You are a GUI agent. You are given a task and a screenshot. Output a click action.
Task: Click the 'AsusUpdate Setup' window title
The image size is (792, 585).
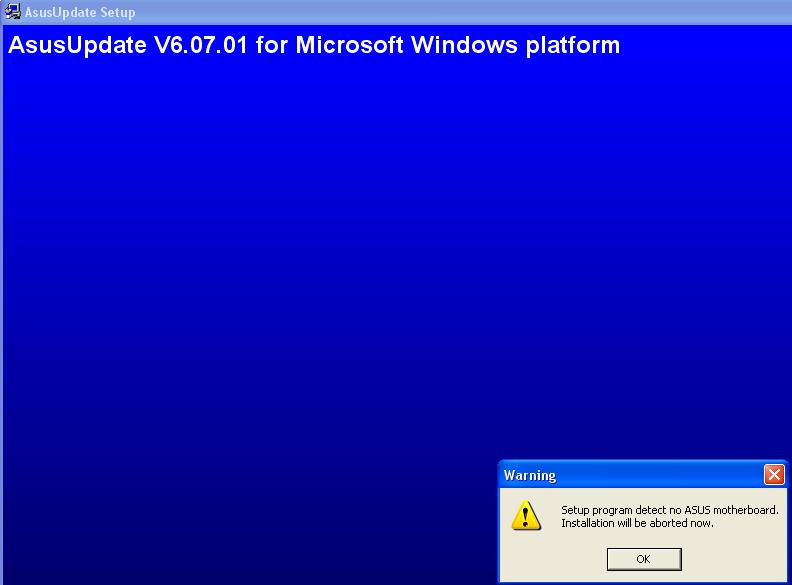(80, 12)
